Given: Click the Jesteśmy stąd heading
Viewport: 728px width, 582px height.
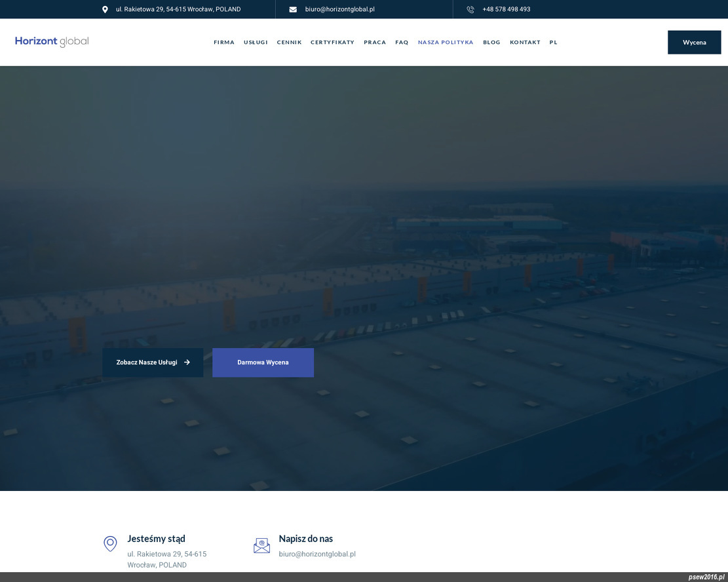Looking at the screenshot, I should pyautogui.click(x=157, y=539).
